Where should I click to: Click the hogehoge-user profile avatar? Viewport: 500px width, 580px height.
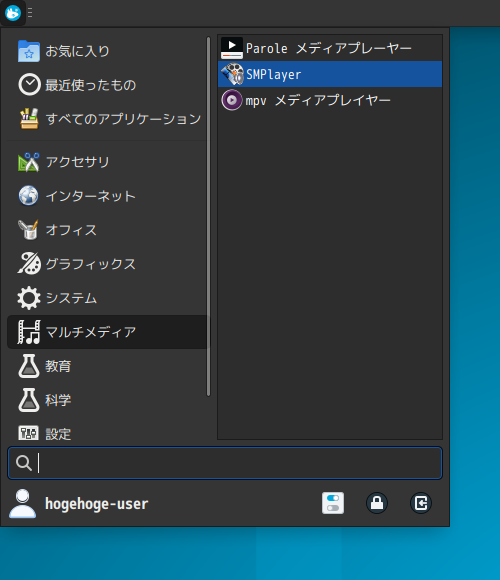[23, 503]
